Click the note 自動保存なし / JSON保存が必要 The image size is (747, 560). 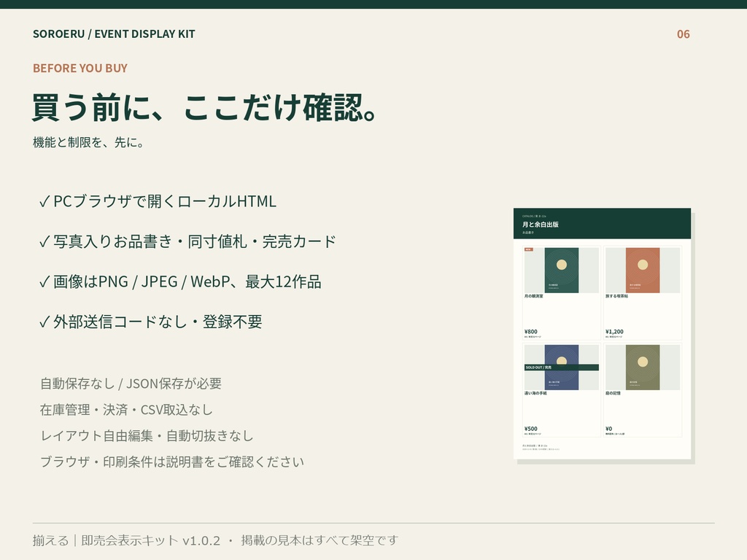(x=131, y=384)
